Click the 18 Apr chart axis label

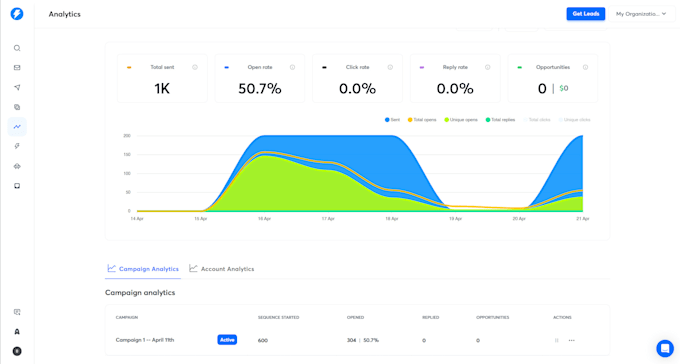pyautogui.click(x=392, y=219)
